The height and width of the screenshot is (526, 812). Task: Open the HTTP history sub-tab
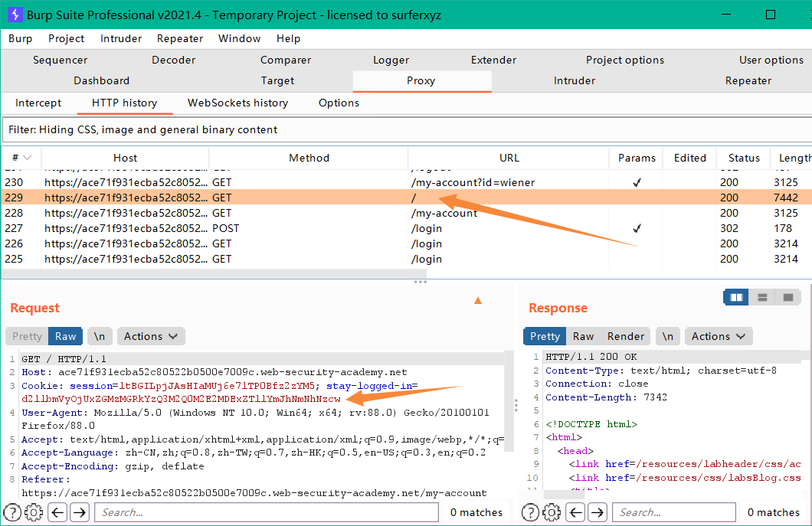pos(124,103)
